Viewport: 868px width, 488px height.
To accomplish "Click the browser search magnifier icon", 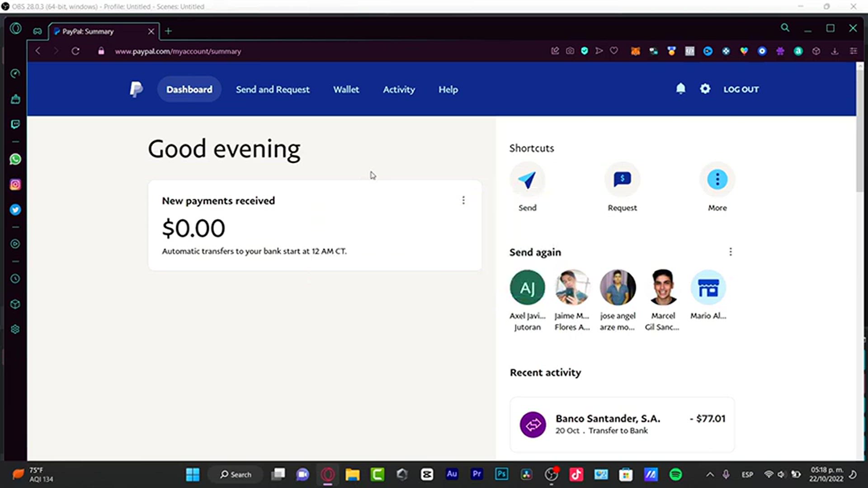I will point(785,28).
